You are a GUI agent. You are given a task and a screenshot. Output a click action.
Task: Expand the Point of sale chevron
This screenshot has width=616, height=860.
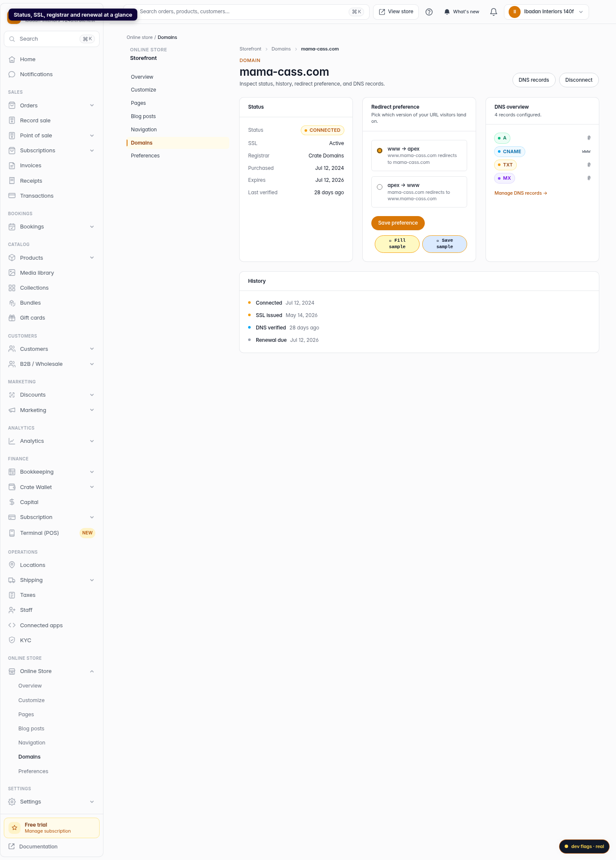92,136
